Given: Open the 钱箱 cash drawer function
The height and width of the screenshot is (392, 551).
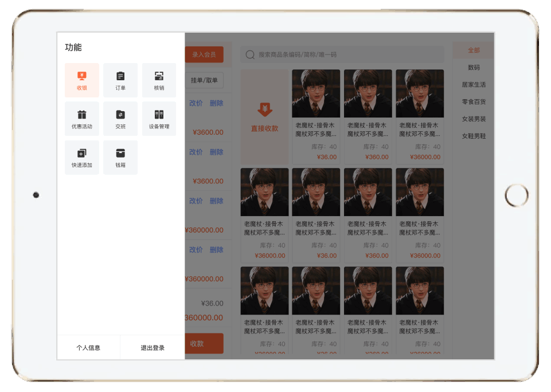Looking at the screenshot, I should [x=120, y=158].
